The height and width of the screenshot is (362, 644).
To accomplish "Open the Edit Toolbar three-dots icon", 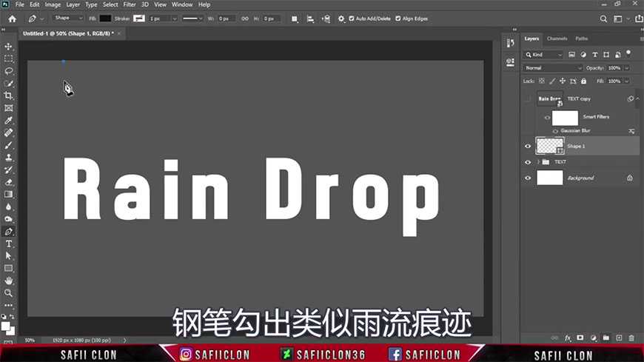I will tap(8, 305).
